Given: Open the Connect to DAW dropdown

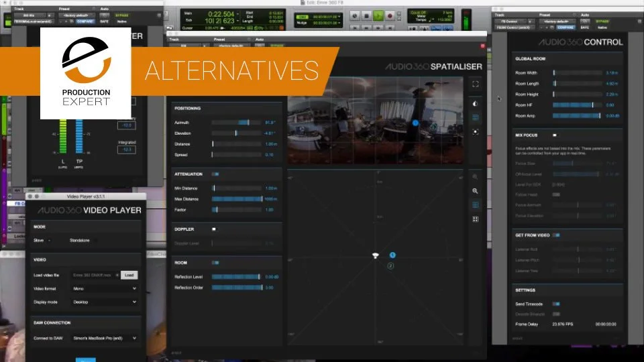Looking at the screenshot, I should click(105, 338).
